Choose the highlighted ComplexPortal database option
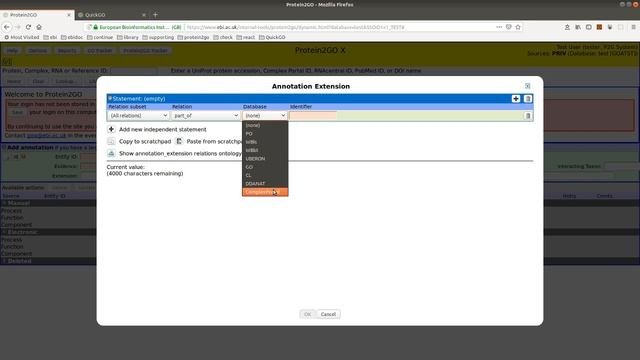The width and height of the screenshot is (640, 360). tap(265, 192)
